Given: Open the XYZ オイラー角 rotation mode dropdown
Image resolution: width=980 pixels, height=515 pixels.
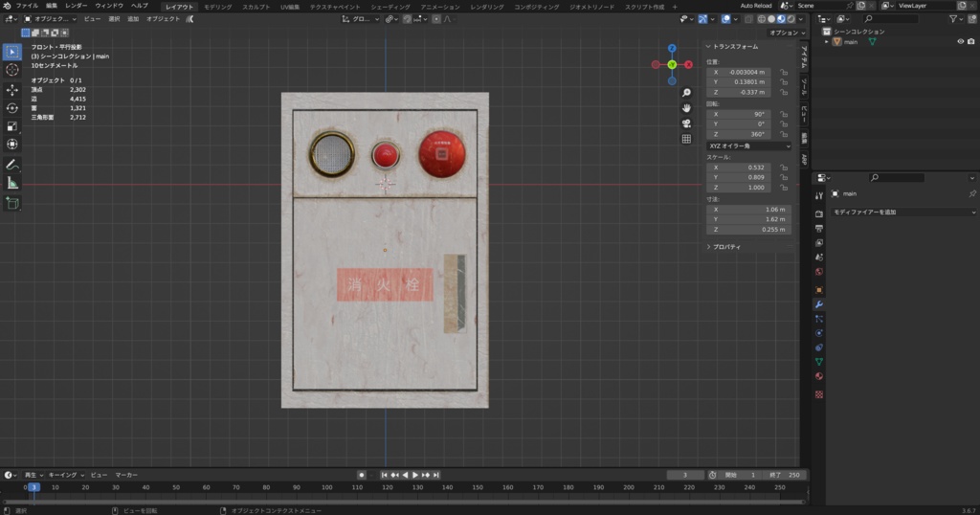Looking at the screenshot, I should pos(748,146).
